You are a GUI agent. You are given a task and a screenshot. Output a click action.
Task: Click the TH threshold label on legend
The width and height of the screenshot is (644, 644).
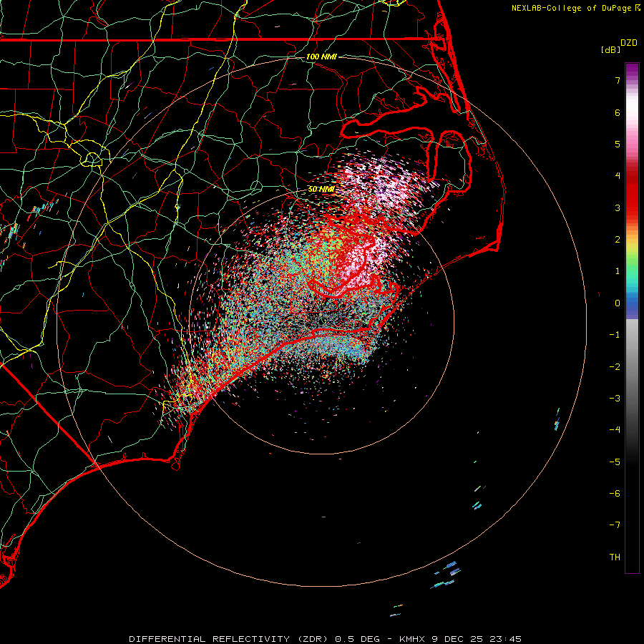tap(615, 557)
